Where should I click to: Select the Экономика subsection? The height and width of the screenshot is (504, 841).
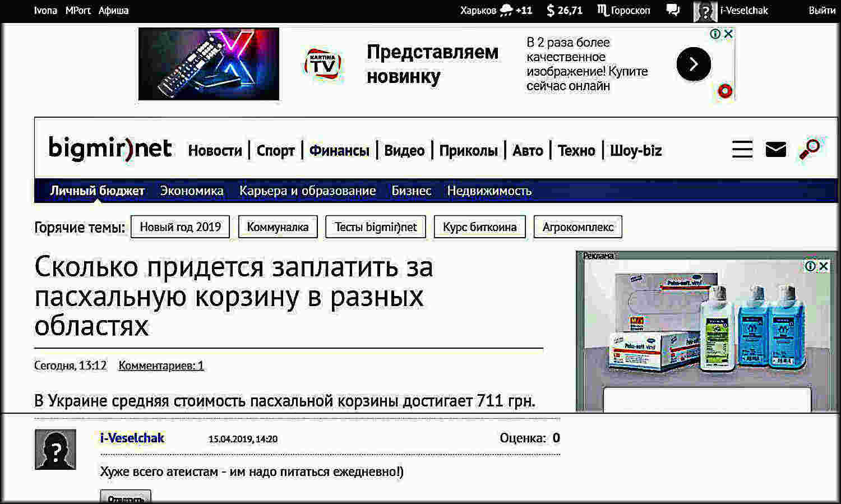click(192, 191)
